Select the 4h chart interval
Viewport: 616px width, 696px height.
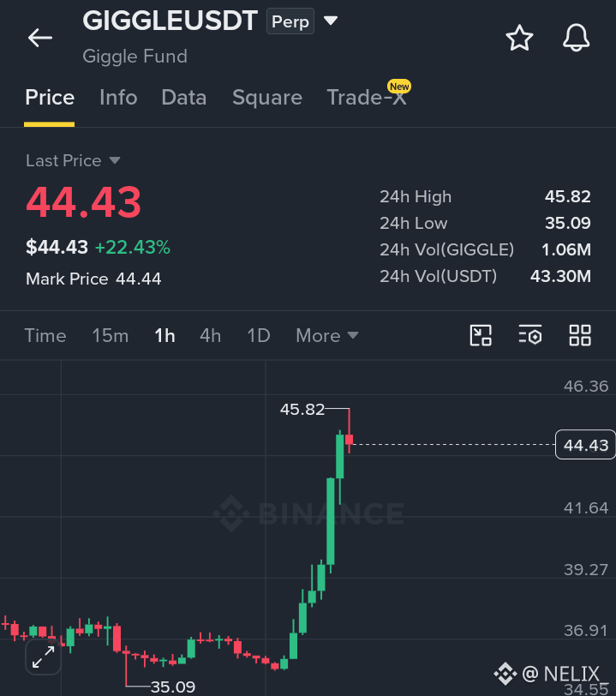coord(211,336)
